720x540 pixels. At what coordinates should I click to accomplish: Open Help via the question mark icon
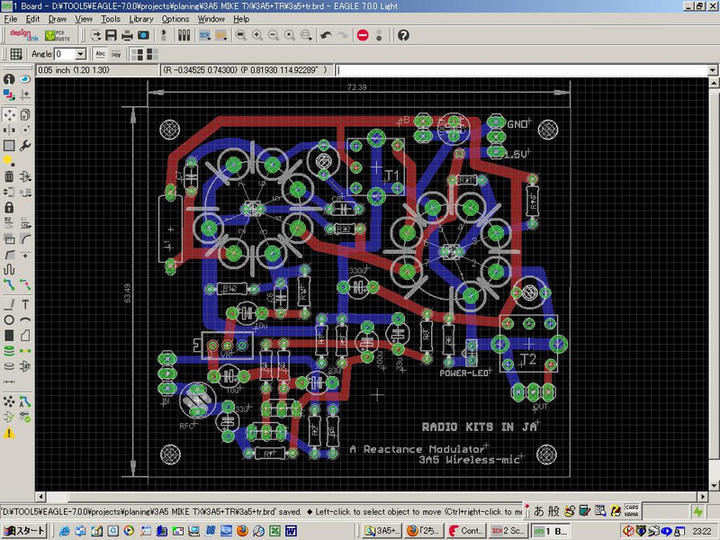pyautogui.click(x=403, y=35)
